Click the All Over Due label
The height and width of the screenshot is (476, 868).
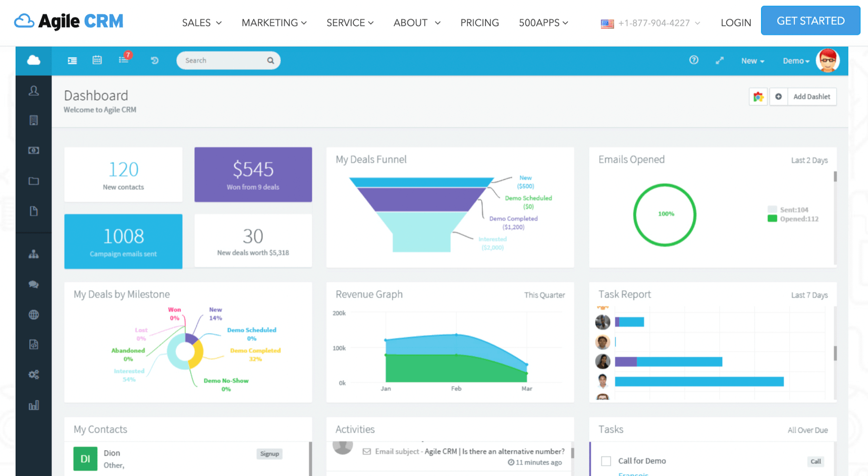coord(807,430)
